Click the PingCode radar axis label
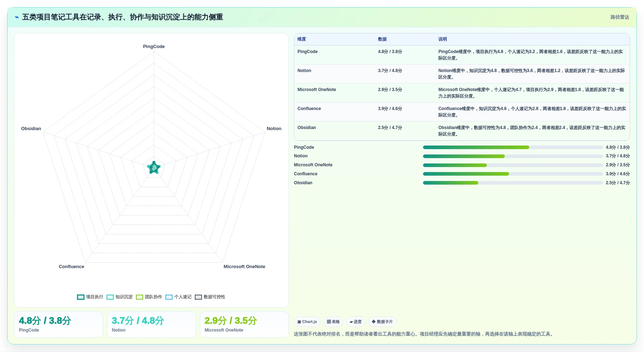Screen dimensions: 644x352 point(154,47)
